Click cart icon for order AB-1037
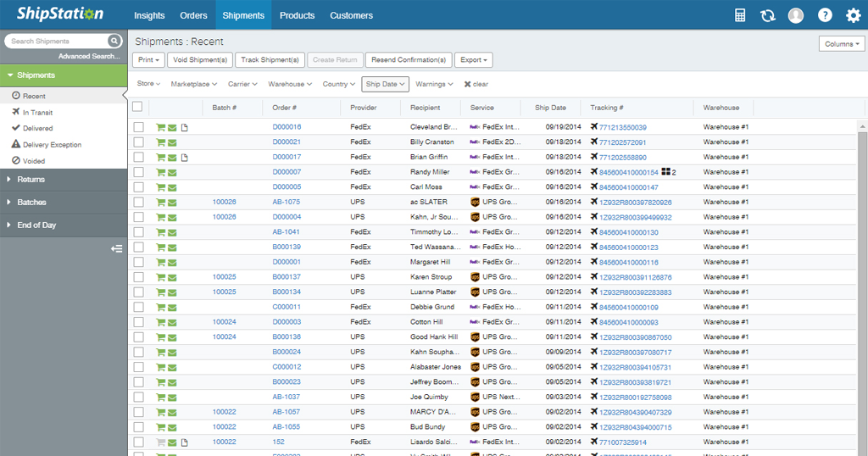Screen dimensions: 868x456 tap(160, 398)
